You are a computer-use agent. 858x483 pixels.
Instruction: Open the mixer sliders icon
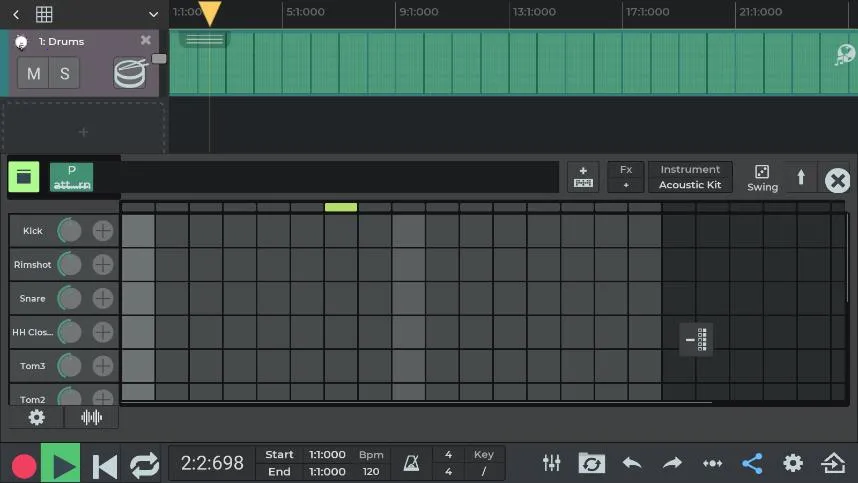551,463
